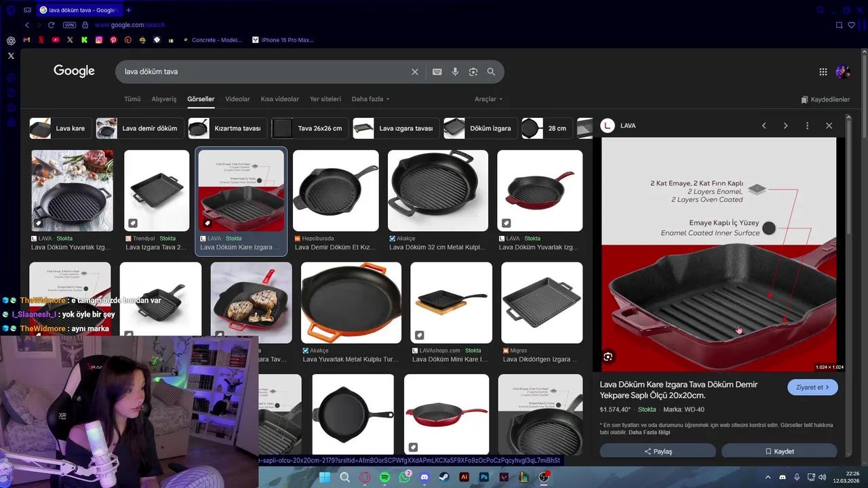Submit search with magnifier icon
The width and height of the screenshot is (868, 488).
(491, 72)
